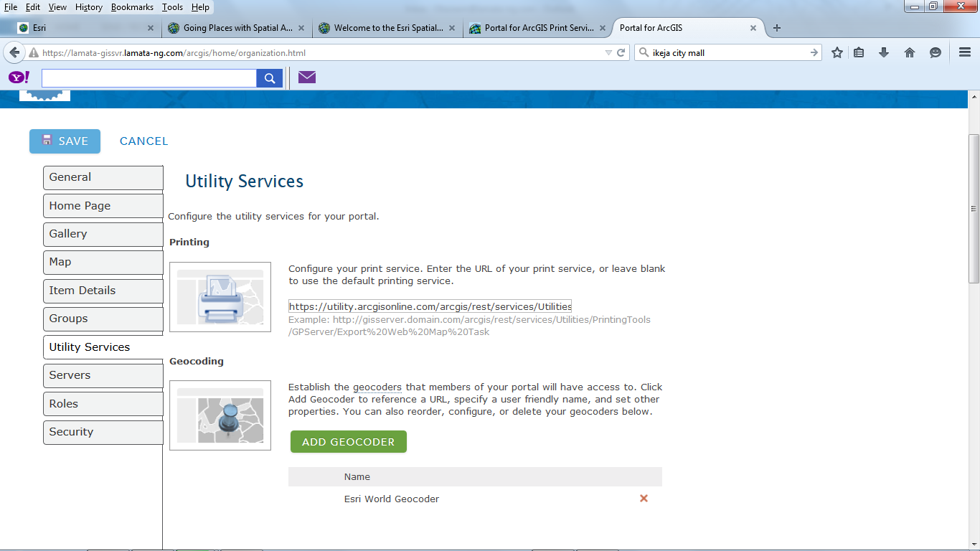Delete Esri World Geocoder with red X
The width and height of the screenshot is (980, 551).
tap(644, 499)
